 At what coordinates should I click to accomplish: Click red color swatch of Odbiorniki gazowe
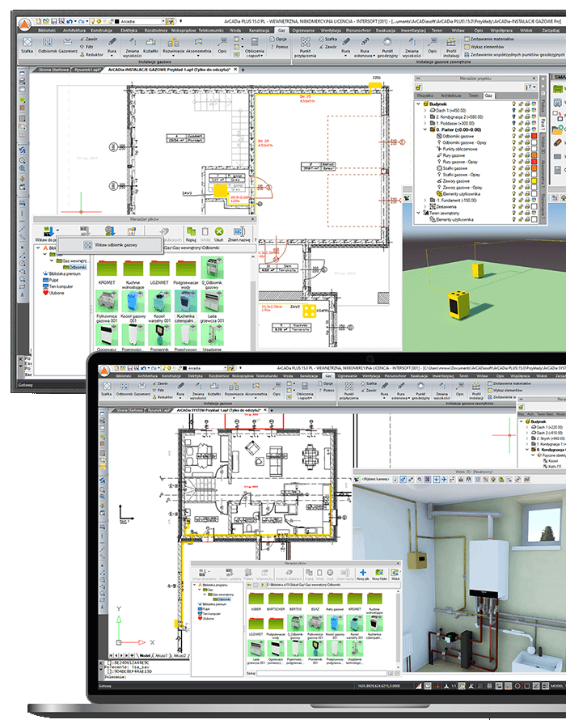[x=534, y=136]
